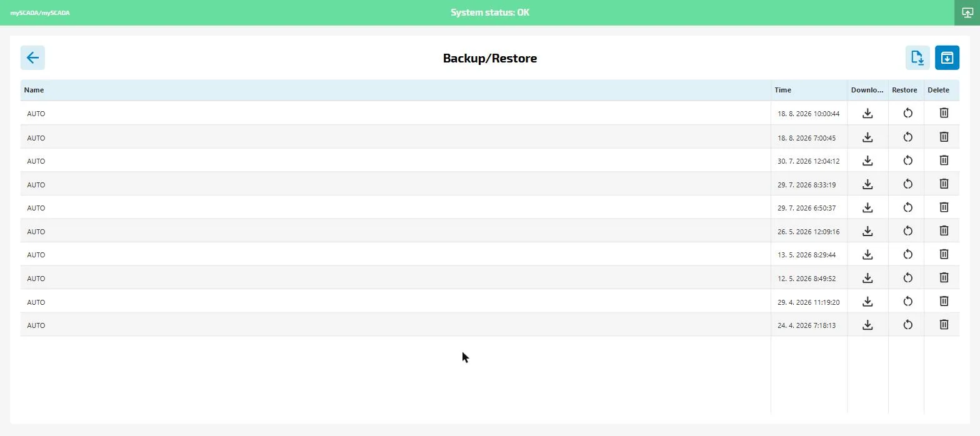Open the screen icon in top-right corner
The height and width of the screenshot is (436, 980).
(x=967, y=12)
